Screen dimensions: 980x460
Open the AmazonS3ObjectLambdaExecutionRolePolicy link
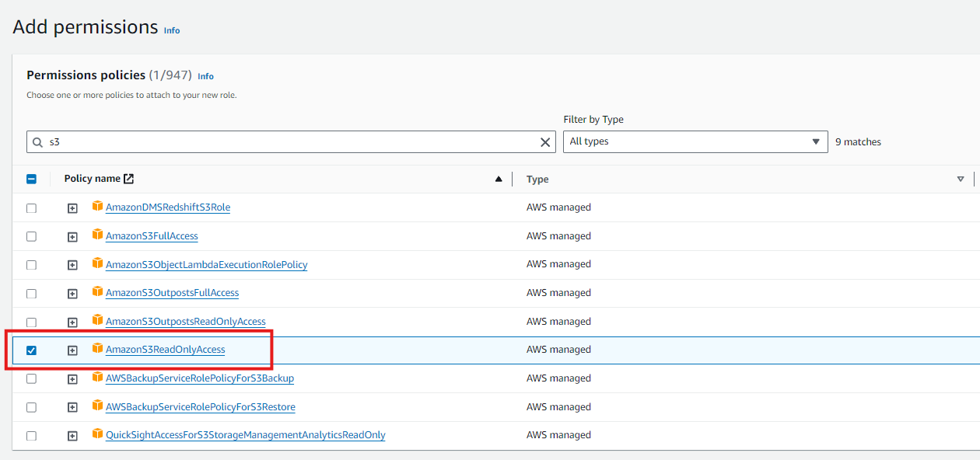pos(206,265)
